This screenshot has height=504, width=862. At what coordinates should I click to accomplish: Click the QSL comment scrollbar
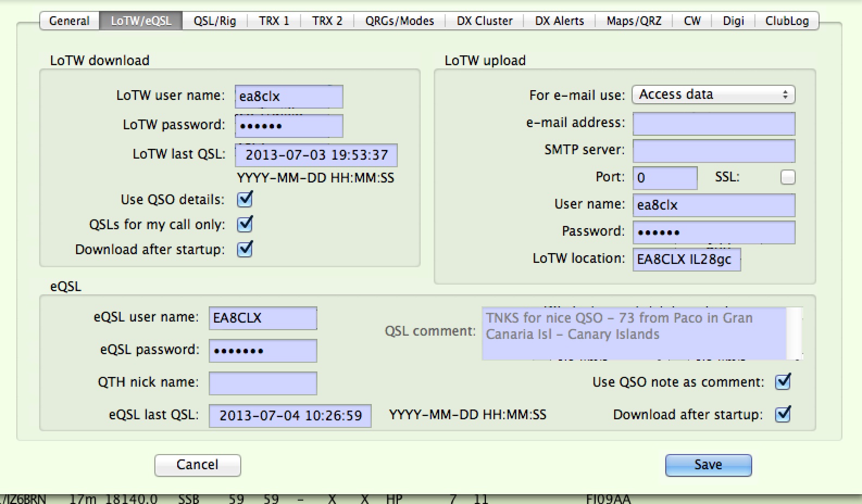pyautogui.click(x=795, y=333)
